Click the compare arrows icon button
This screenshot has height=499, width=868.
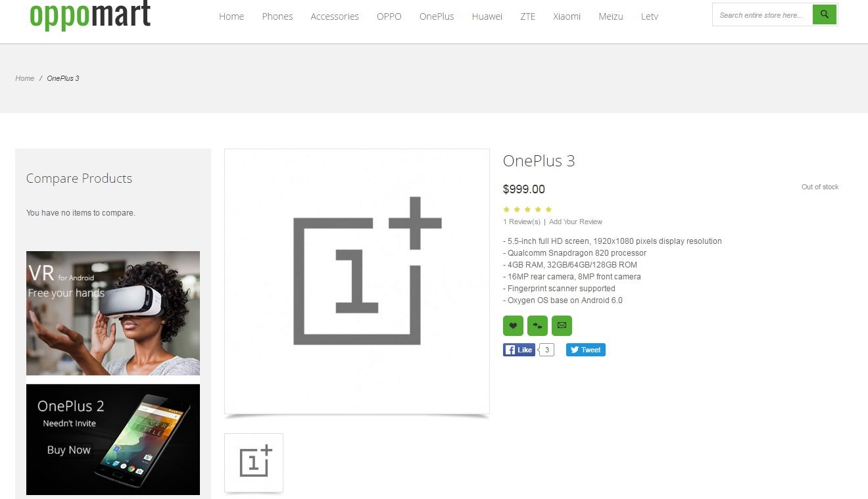[x=537, y=325]
